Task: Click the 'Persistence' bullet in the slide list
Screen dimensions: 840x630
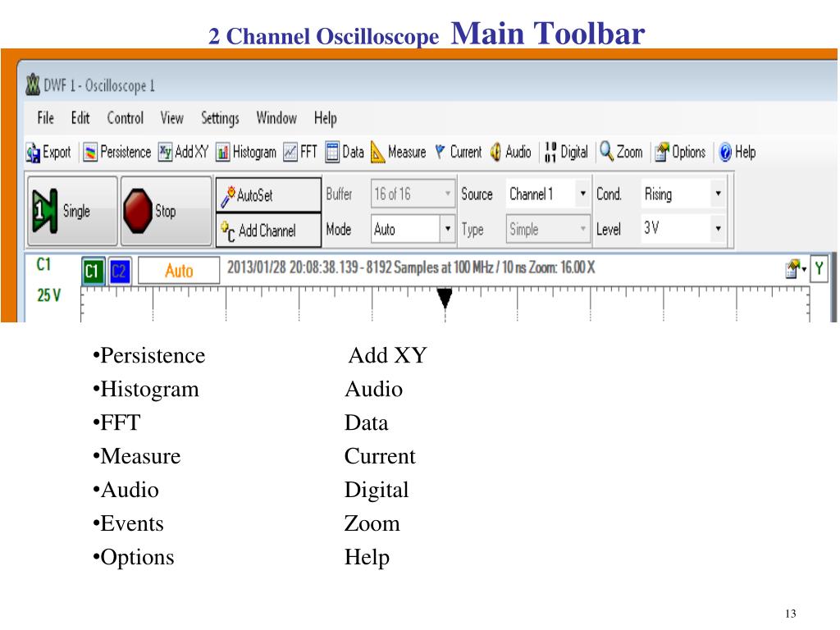Action: (x=149, y=355)
